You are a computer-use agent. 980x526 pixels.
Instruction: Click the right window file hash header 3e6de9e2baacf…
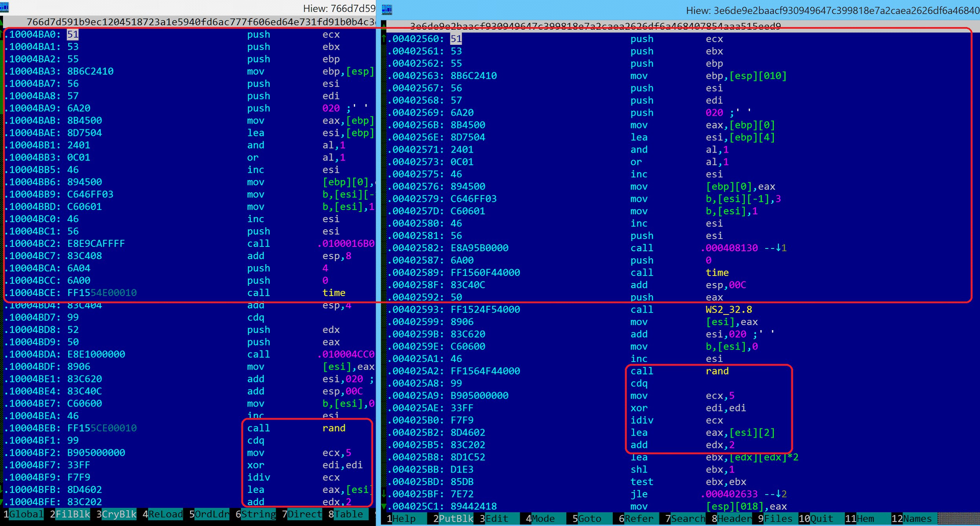(x=595, y=26)
